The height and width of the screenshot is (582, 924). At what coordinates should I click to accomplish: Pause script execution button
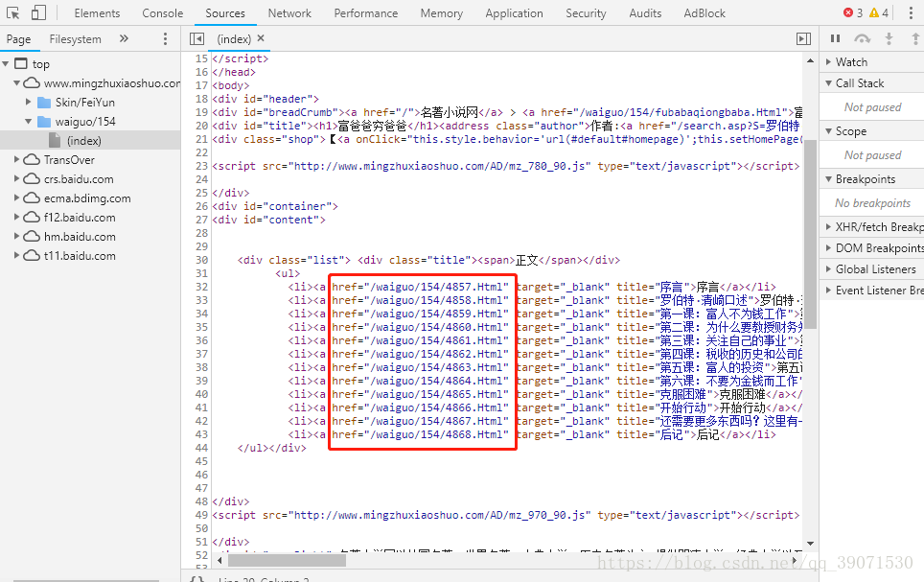[835, 39]
